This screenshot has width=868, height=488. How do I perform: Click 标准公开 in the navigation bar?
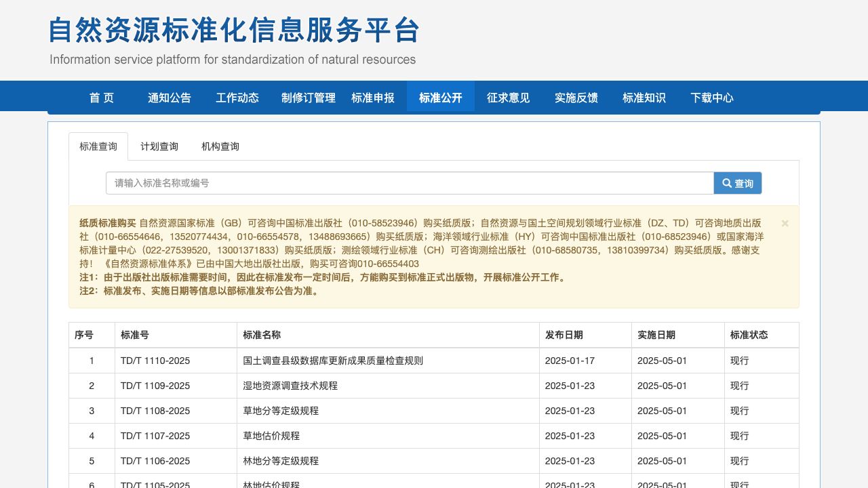click(x=441, y=98)
